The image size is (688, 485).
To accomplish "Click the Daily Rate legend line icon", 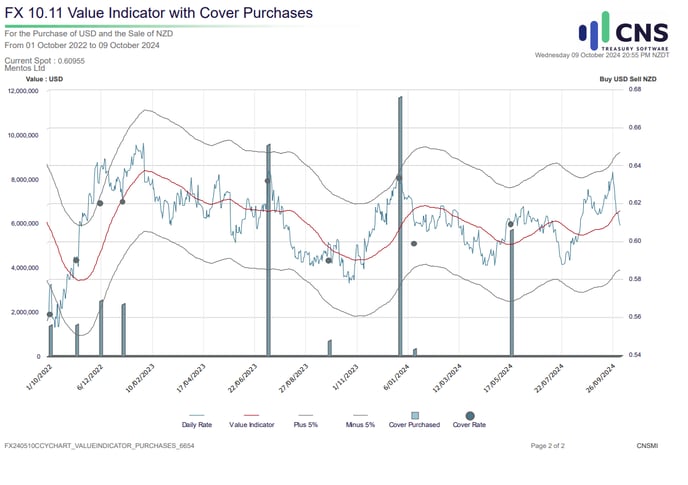I will click(x=196, y=413).
